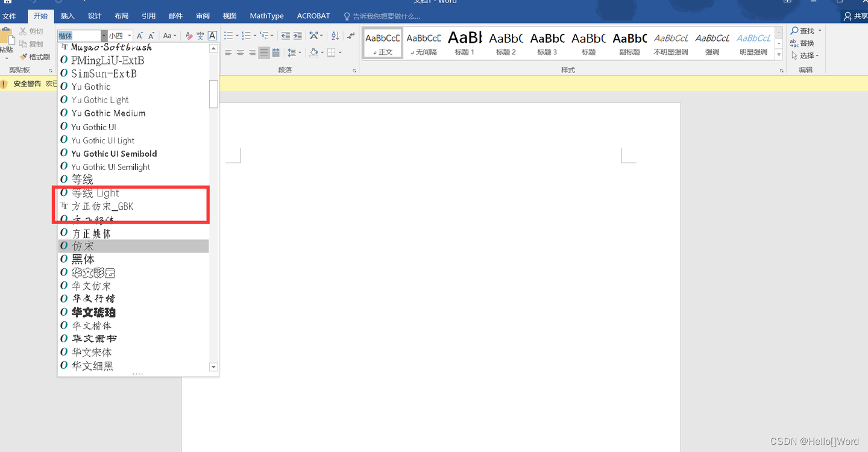Click the Tell Me search box
The width and height of the screenshot is (868, 452).
382,16
